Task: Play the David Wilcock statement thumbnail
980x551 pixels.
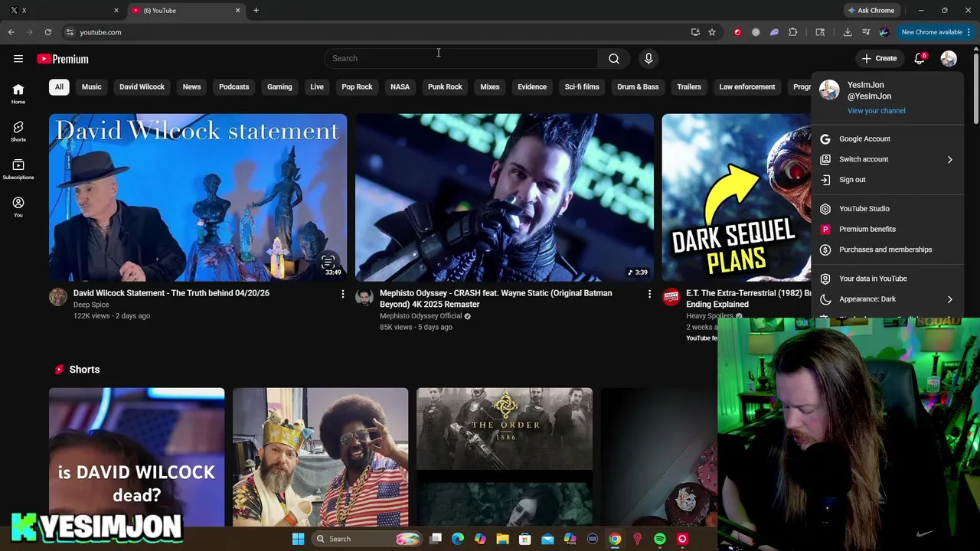Action: (x=198, y=197)
